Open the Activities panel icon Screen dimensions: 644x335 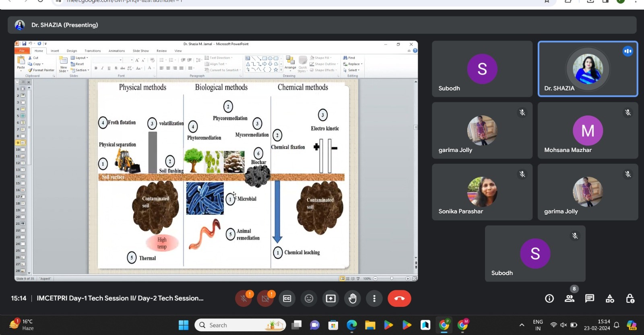tap(610, 298)
